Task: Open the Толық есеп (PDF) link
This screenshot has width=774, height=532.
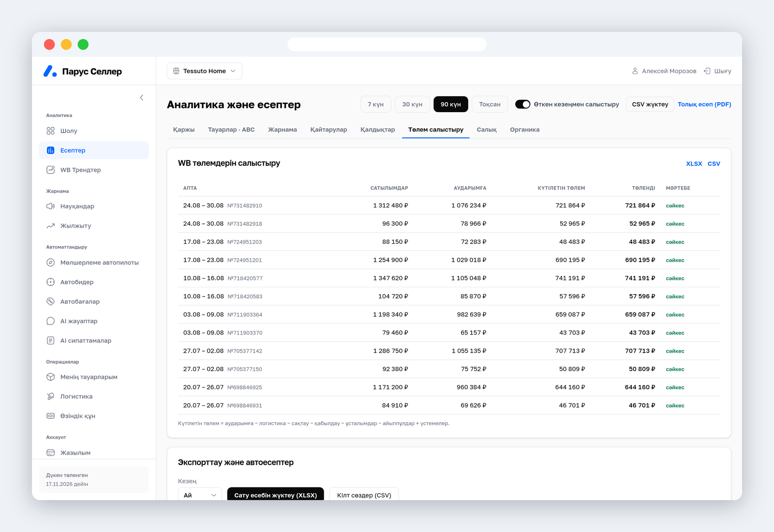Action: coord(704,104)
